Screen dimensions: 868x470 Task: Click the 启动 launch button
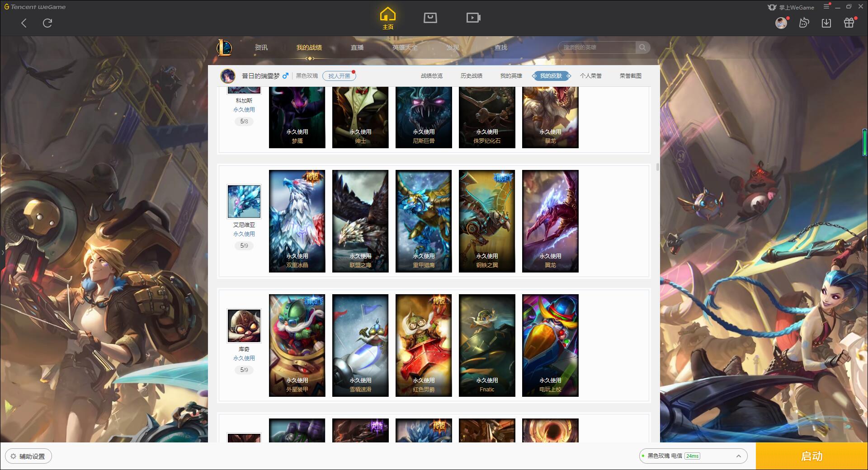coord(811,456)
